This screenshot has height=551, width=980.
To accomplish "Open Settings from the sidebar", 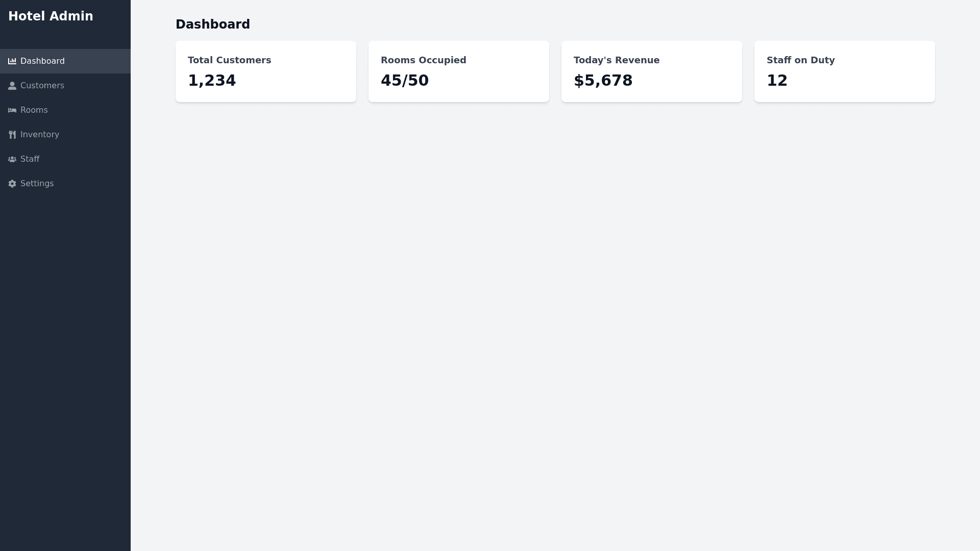I will point(37,184).
